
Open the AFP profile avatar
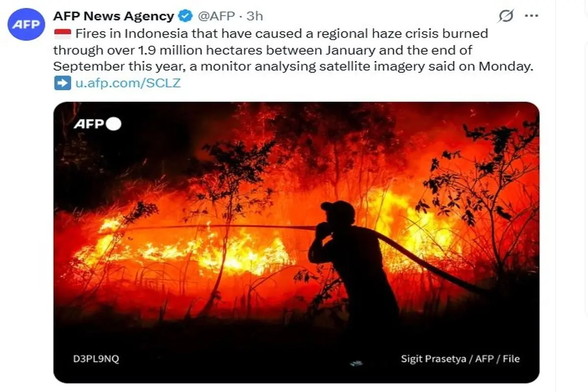tap(26, 24)
